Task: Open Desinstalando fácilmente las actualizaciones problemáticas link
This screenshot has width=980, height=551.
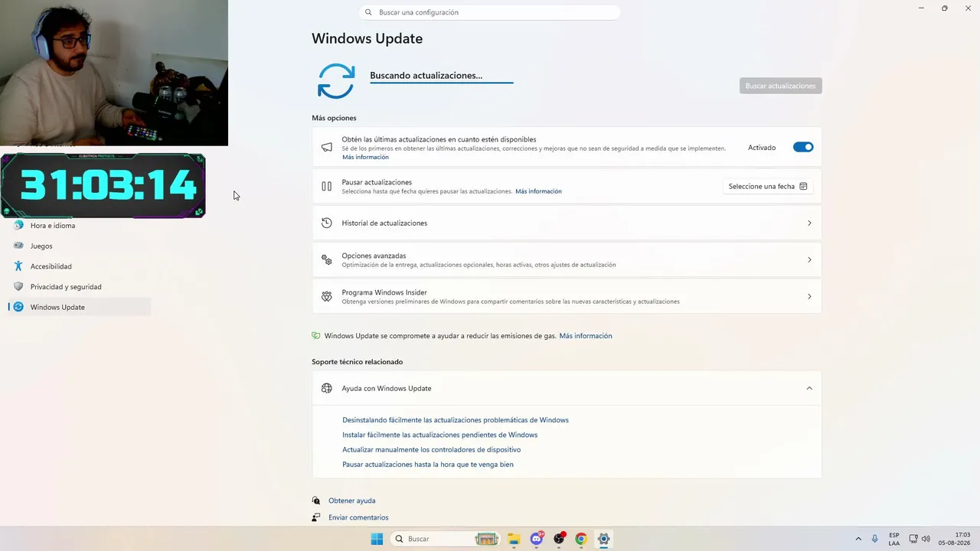Action: (456, 420)
